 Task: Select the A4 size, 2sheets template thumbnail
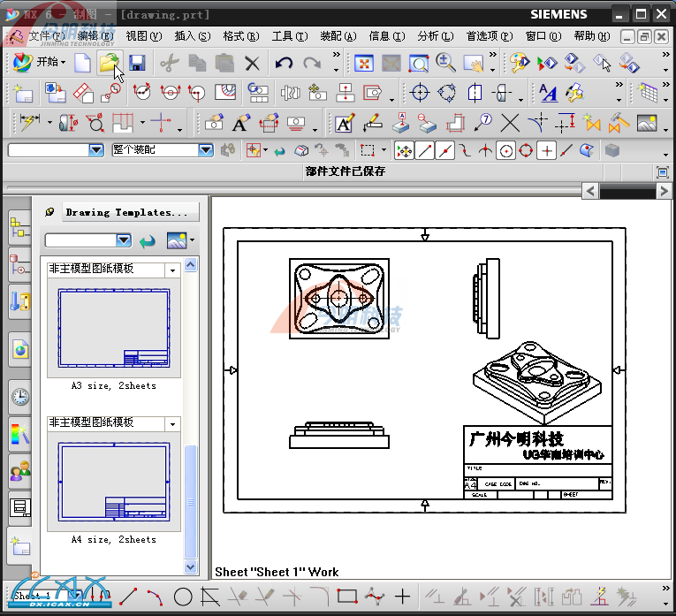tap(114, 481)
